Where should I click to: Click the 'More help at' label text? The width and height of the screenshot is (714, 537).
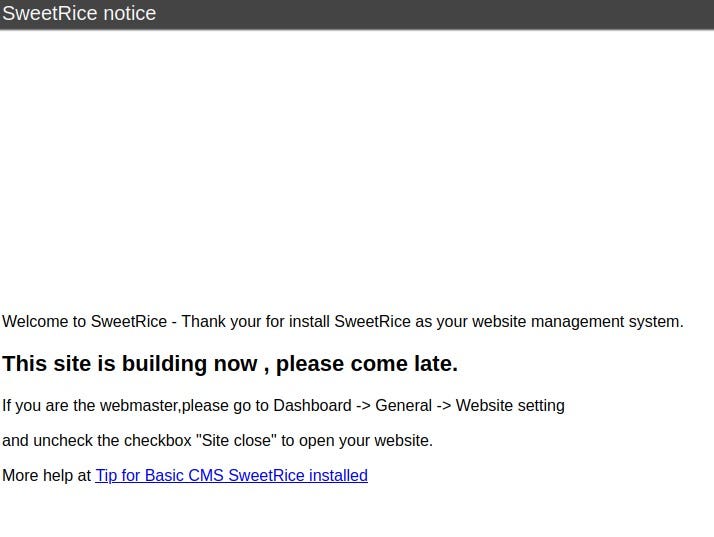point(46,476)
